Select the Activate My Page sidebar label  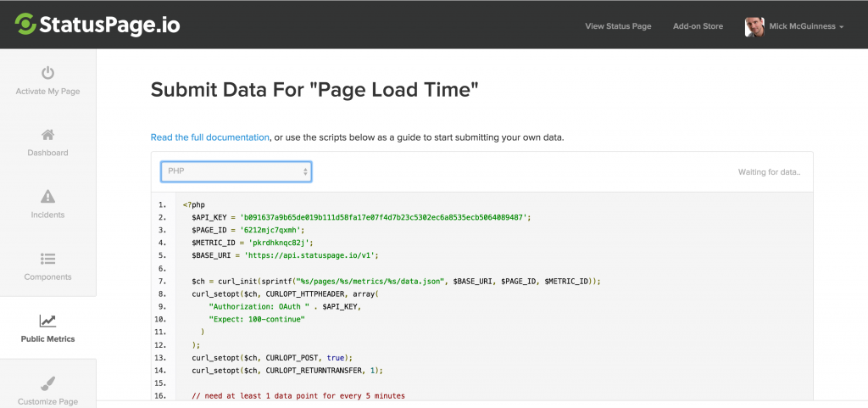click(x=47, y=92)
